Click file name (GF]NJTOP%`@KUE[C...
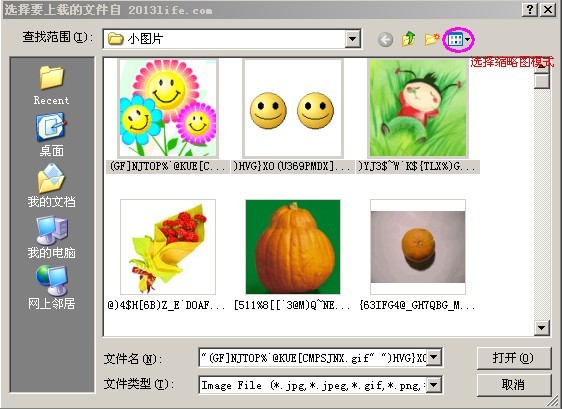This screenshot has width=562, height=409. [167, 167]
